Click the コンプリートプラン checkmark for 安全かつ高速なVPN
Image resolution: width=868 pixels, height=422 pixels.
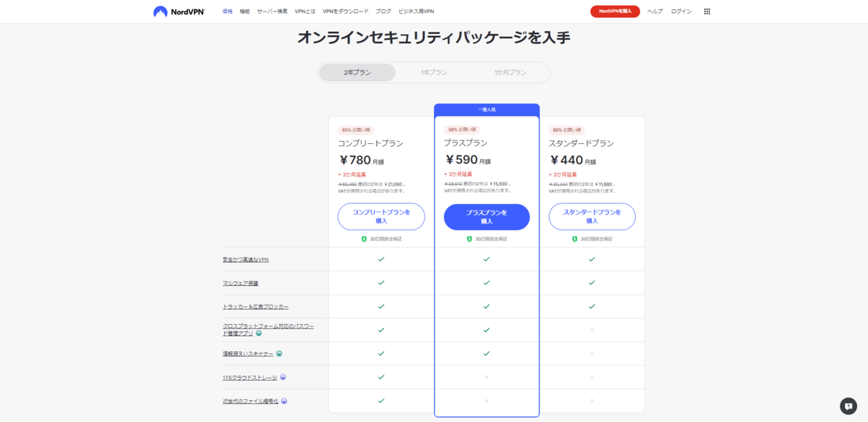(381, 259)
